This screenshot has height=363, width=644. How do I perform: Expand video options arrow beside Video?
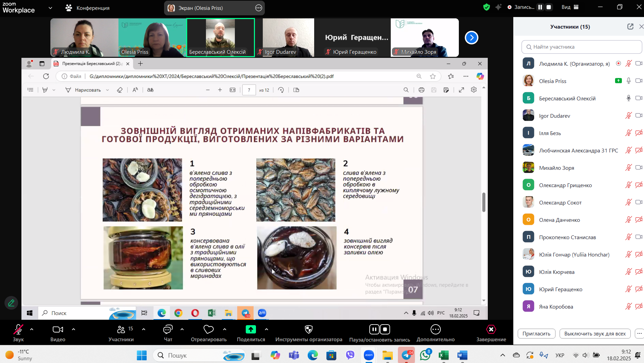coord(74,329)
